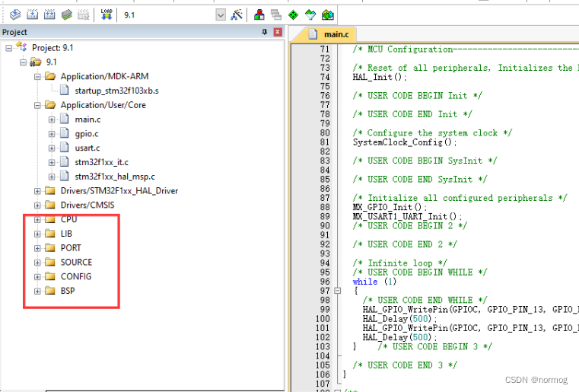
Task: Pin the Project panel with pushpin icon
Action: [264, 32]
